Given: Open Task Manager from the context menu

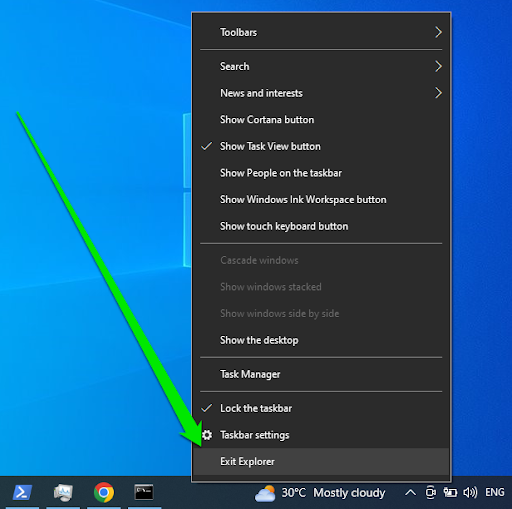Looking at the screenshot, I should [321, 374].
